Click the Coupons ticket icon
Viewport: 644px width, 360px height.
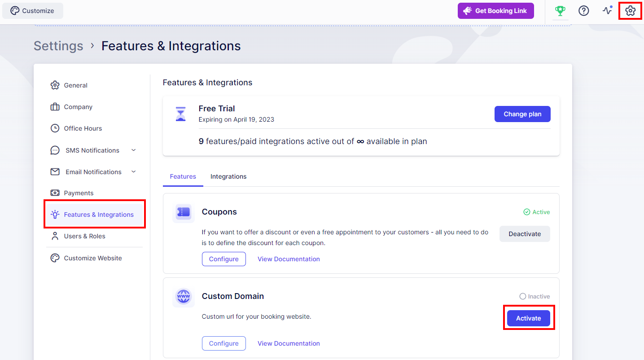pos(184,212)
